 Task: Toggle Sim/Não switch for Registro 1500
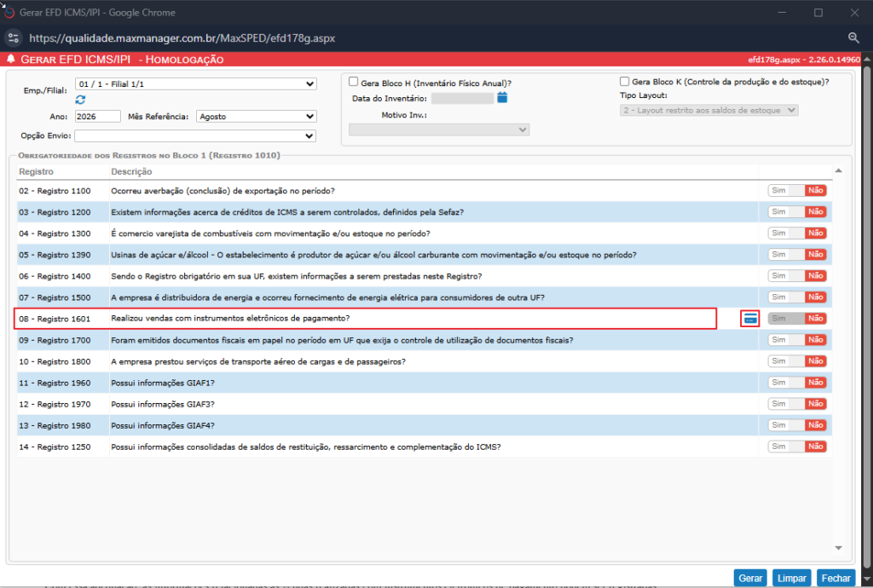tap(797, 297)
